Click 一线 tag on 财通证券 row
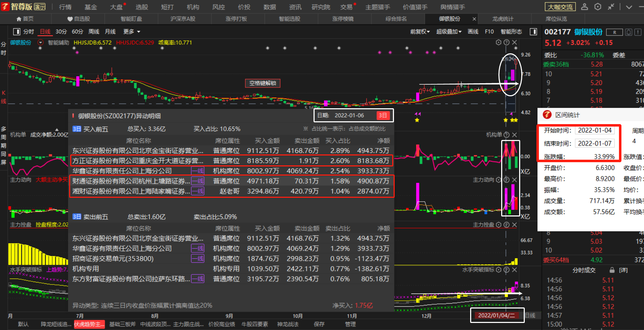 (x=198, y=181)
